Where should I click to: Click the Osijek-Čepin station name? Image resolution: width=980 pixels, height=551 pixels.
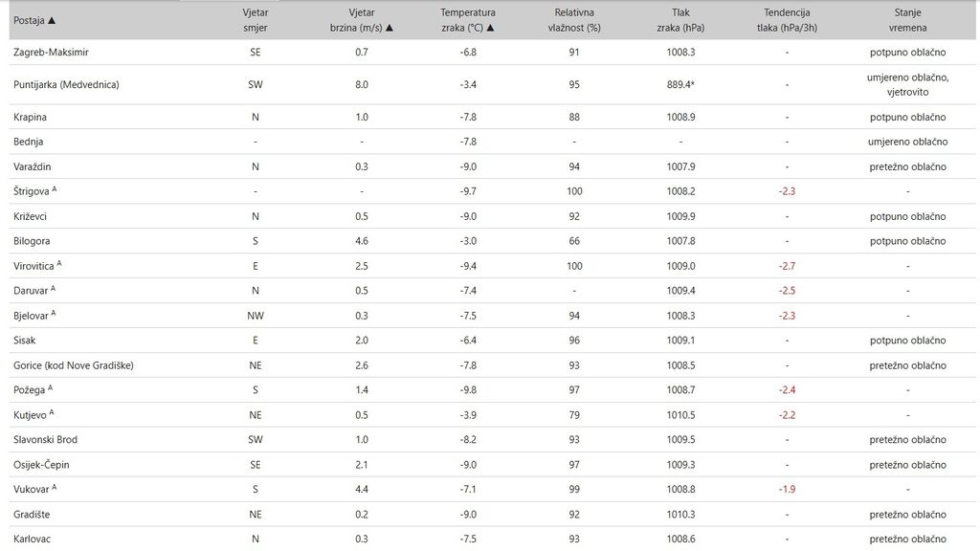42,465
